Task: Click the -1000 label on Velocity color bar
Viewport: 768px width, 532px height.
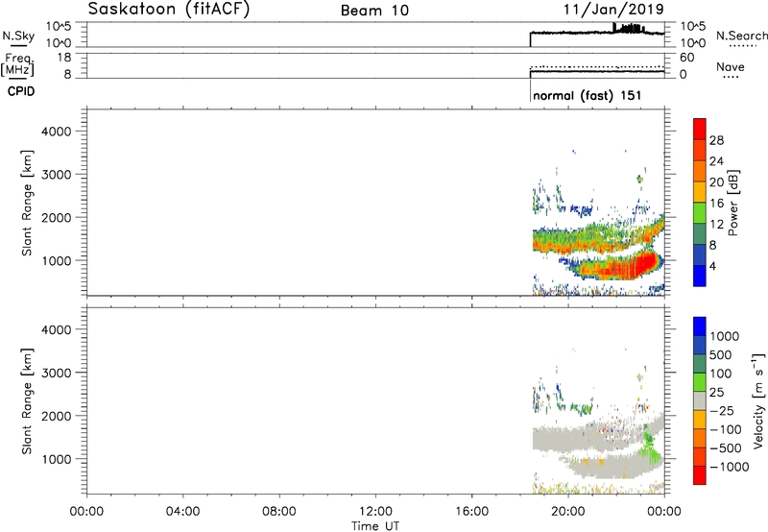Action: (x=729, y=467)
